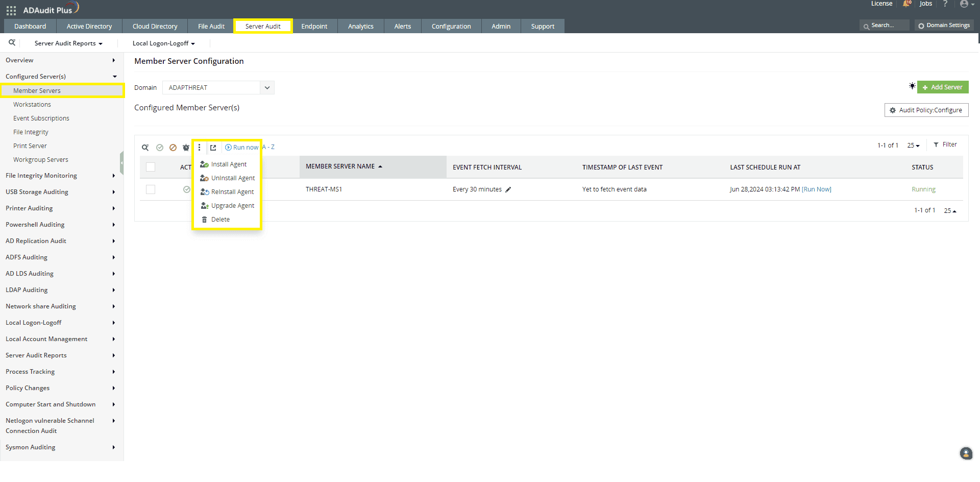Click the Run now toolbar button
The height and width of the screenshot is (482, 980).
(x=242, y=148)
